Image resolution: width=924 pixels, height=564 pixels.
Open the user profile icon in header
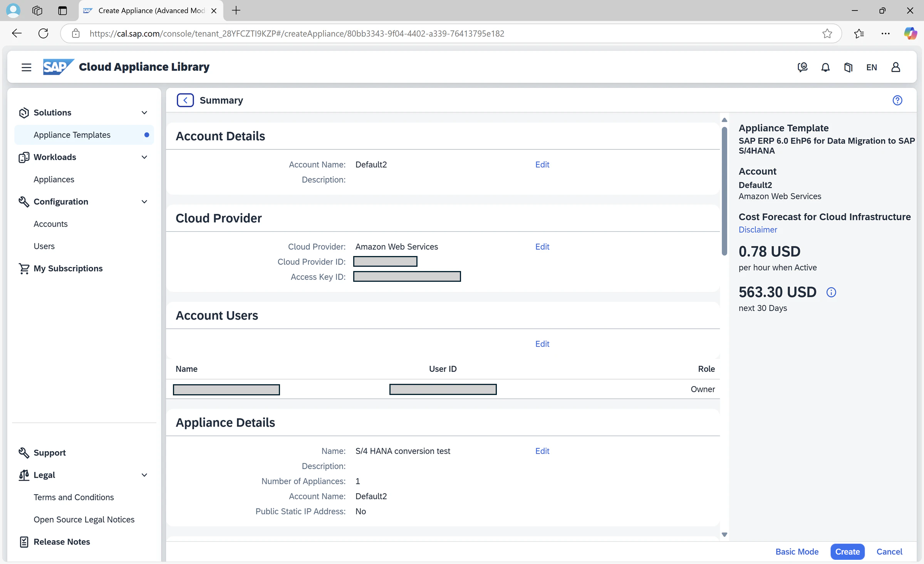[895, 67]
